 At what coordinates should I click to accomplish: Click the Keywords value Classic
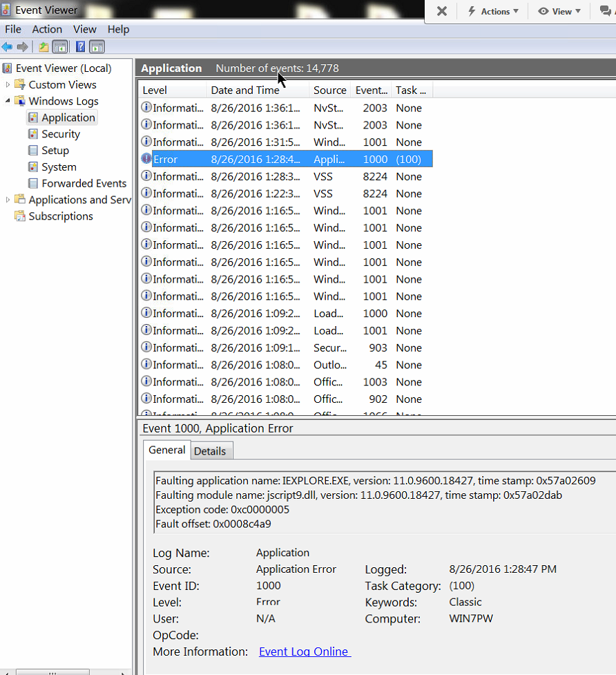[x=465, y=602]
